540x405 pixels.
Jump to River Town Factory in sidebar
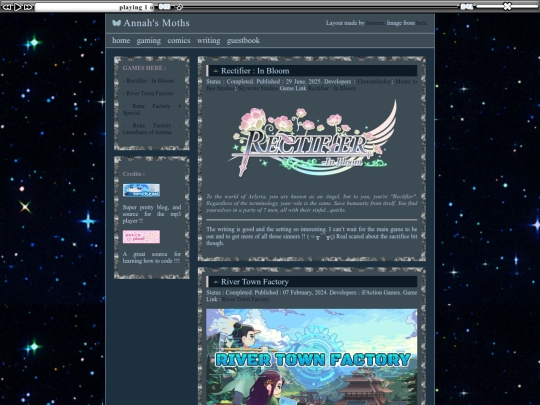[x=150, y=93]
